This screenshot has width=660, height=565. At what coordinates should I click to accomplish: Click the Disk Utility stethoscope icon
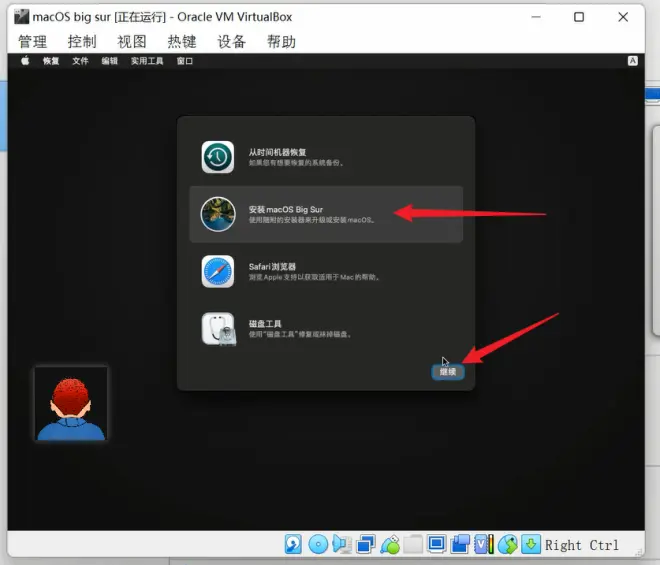pyautogui.click(x=218, y=329)
